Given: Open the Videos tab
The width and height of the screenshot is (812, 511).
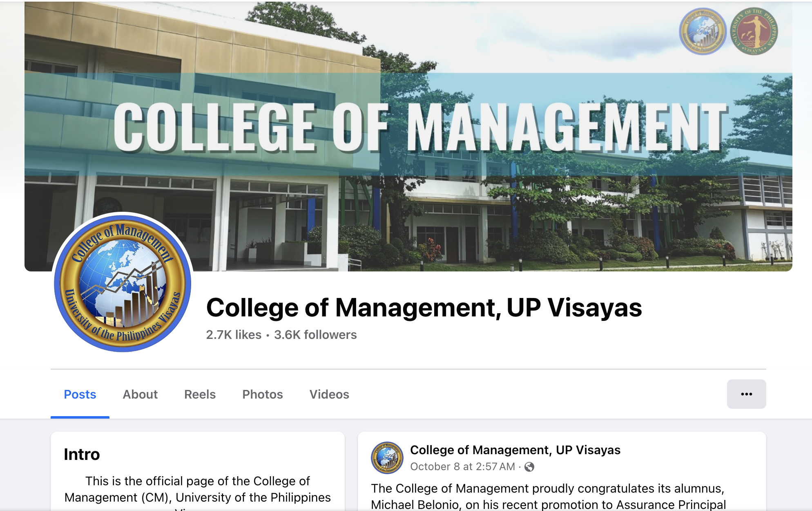Looking at the screenshot, I should (x=329, y=394).
